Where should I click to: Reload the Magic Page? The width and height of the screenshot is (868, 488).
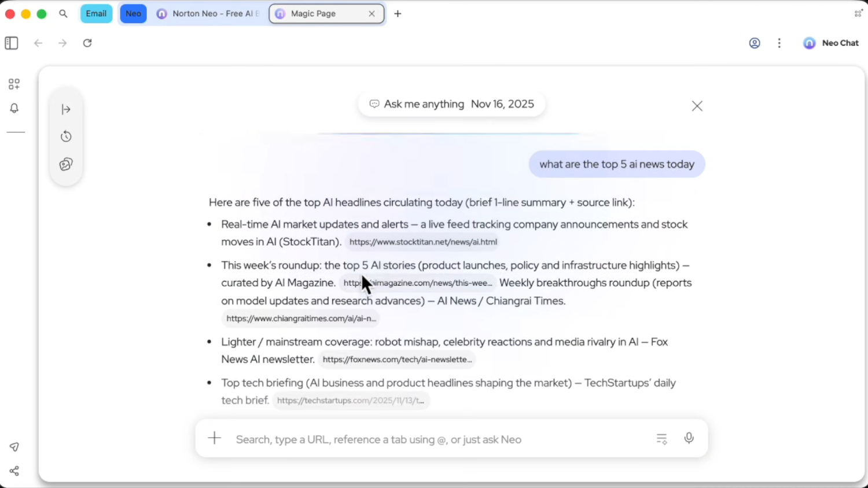[87, 43]
